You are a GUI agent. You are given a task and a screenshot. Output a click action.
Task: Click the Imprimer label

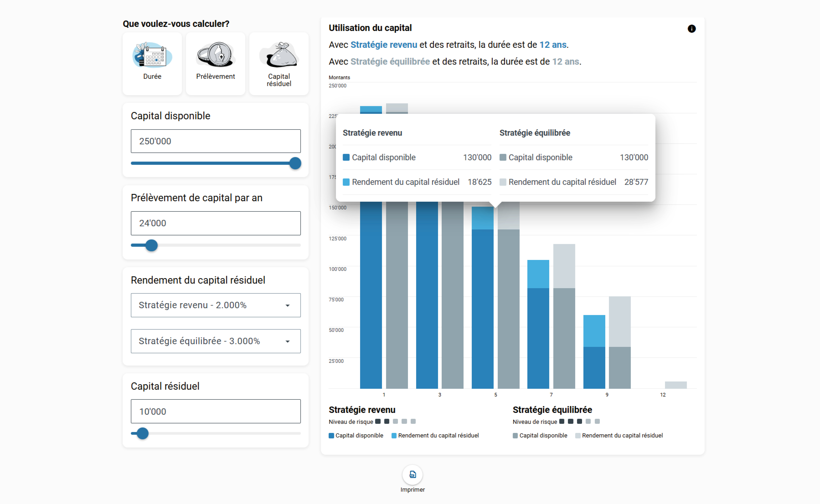tap(412, 490)
